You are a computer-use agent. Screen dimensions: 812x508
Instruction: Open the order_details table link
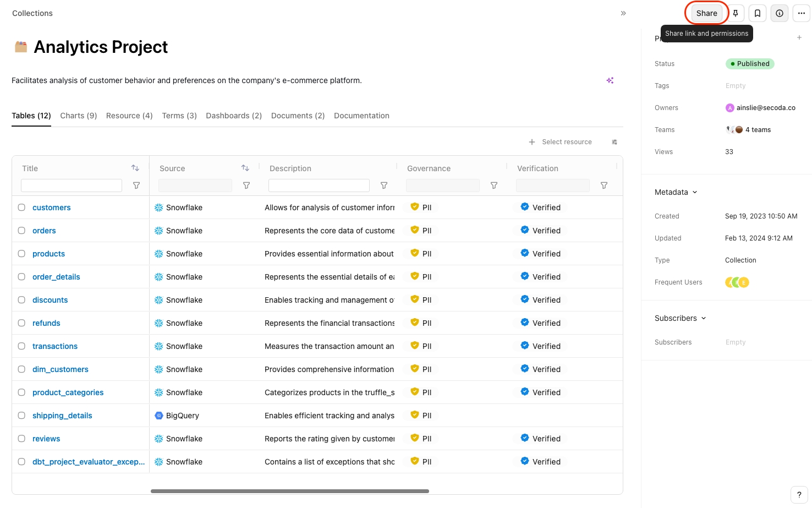click(56, 277)
